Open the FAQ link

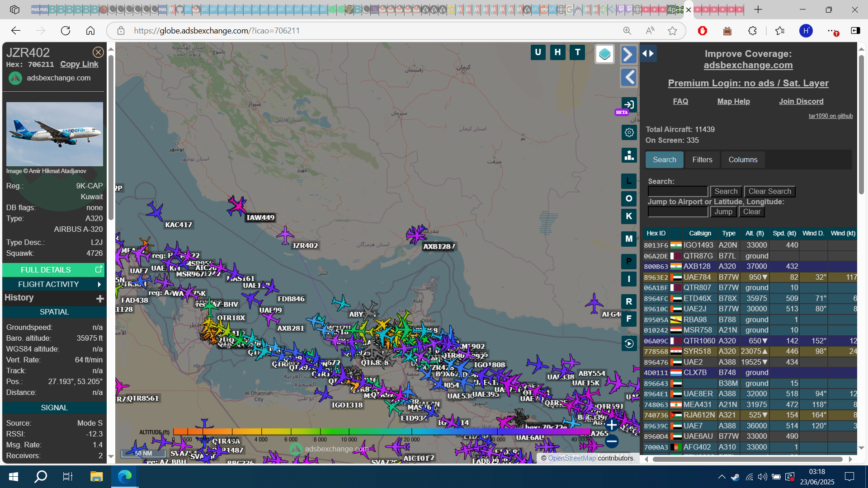pos(680,101)
